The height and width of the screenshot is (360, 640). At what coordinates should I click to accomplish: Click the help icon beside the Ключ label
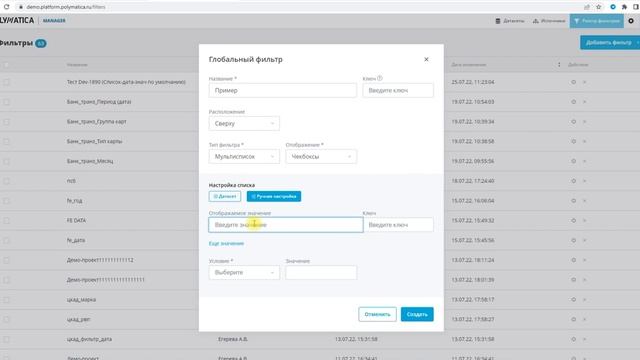(x=380, y=78)
